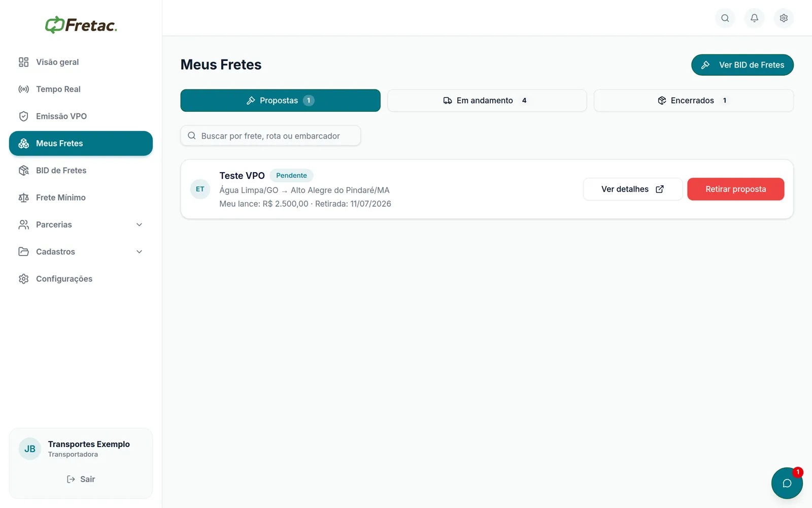Open Frete Mínimo in sidebar
The image size is (812, 508).
[x=81, y=198]
